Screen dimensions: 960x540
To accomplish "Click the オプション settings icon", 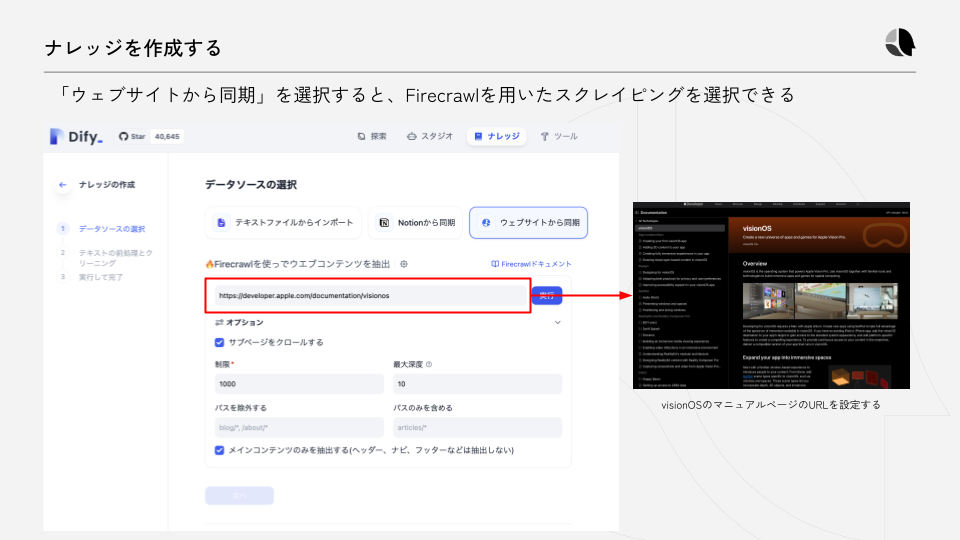I will click(x=219, y=323).
